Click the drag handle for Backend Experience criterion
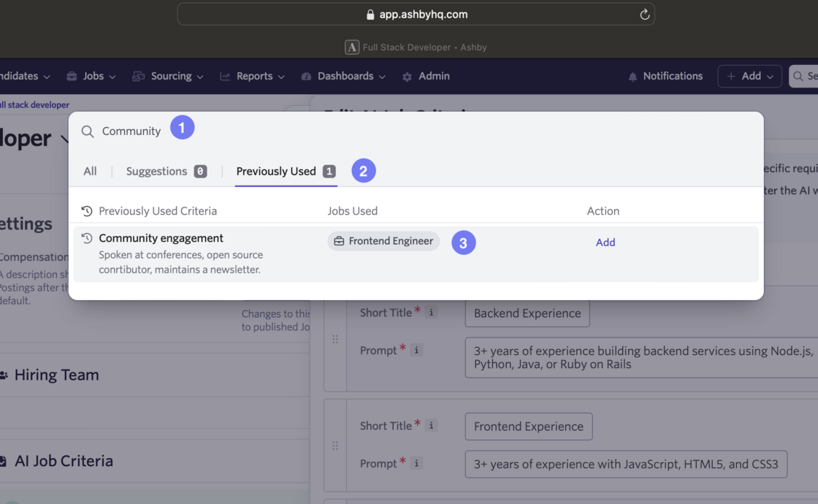The width and height of the screenshot is (818, 504). (x=335, y=340)
